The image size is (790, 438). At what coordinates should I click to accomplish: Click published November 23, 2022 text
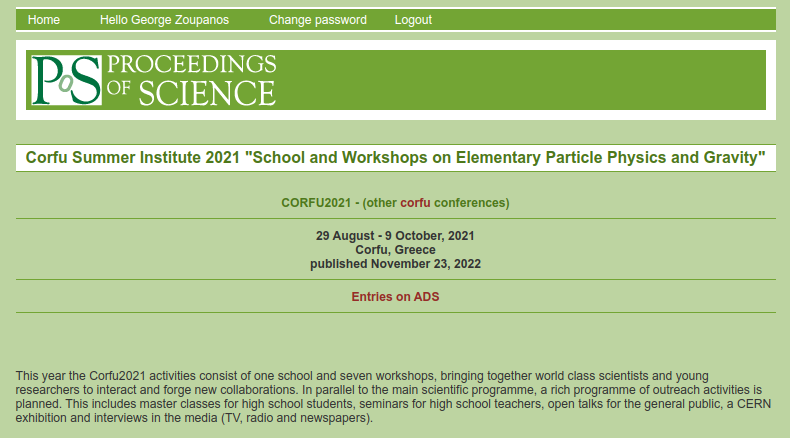point(396,264)
